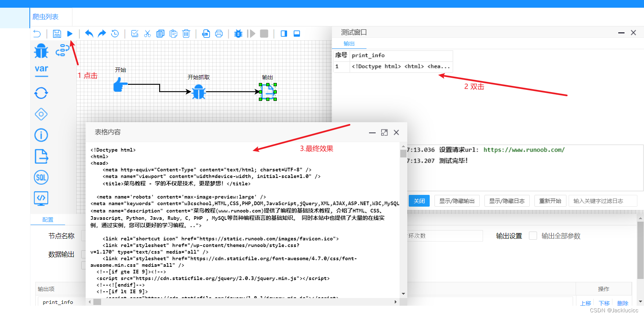The width and height of the screenshot is (644, 316).
Task: Click the 显示/隐藏日志 button
Action: click(x=507, y=201)
